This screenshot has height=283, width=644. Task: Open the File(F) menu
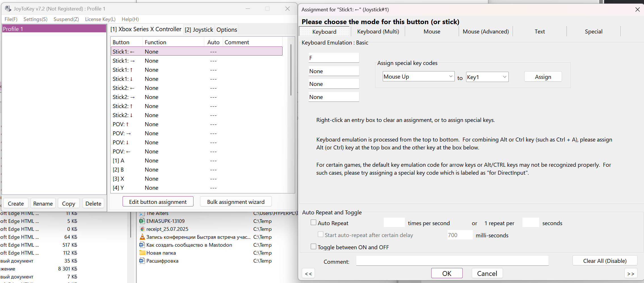(11, 19)
